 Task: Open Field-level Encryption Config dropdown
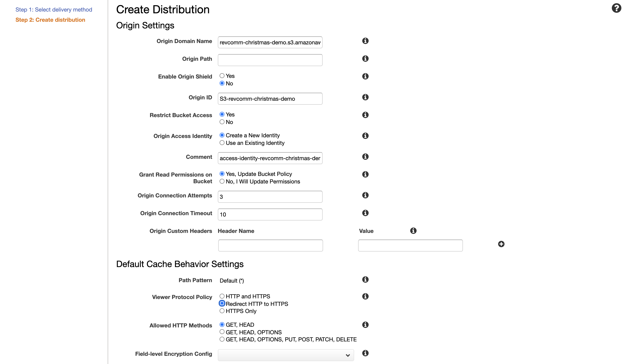point(286,355)
